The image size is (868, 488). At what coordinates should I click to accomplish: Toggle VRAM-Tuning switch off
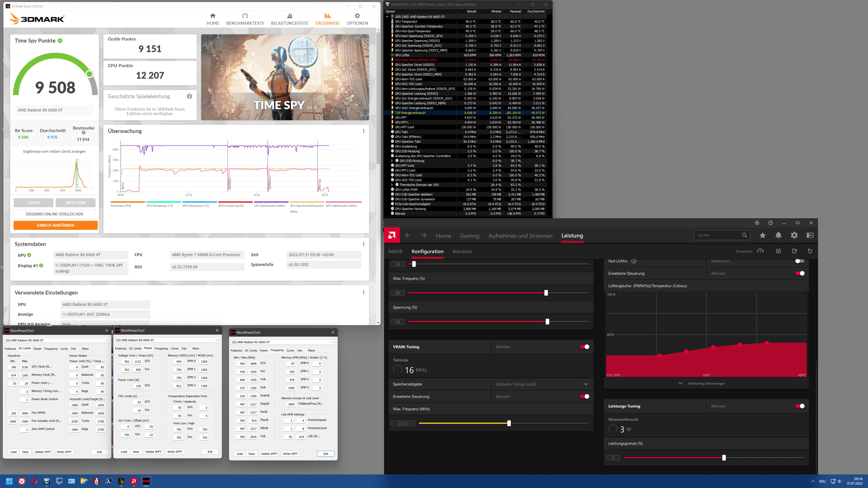point(584,347)
